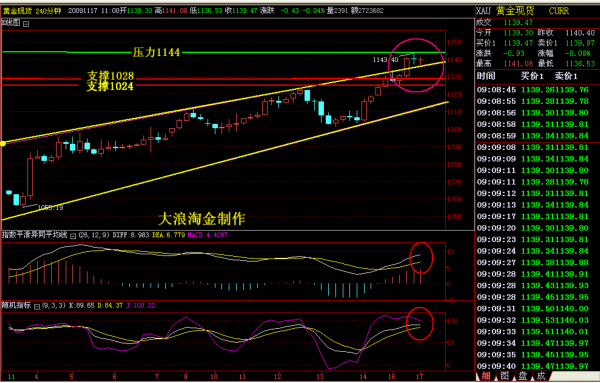Screen dimensions: 600x383
Task: Collapse the 随机指标 KDJ panel box
Action: tap(37, 306)
